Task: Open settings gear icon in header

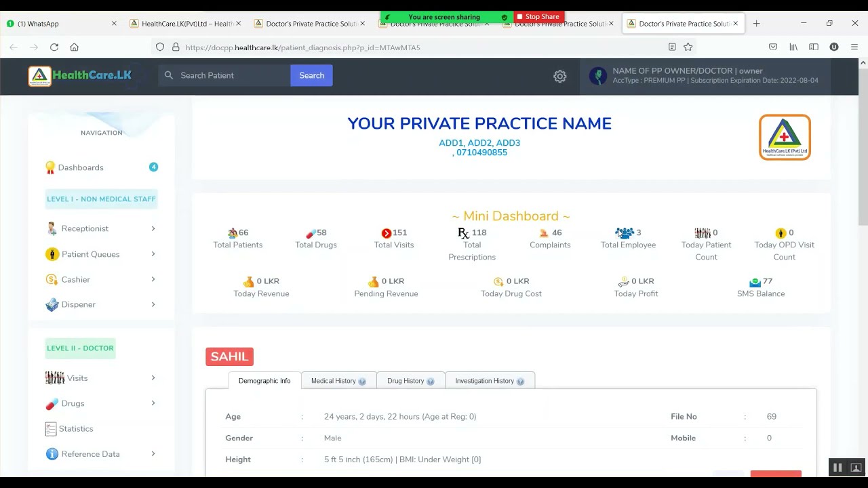Action: (560, 77)
